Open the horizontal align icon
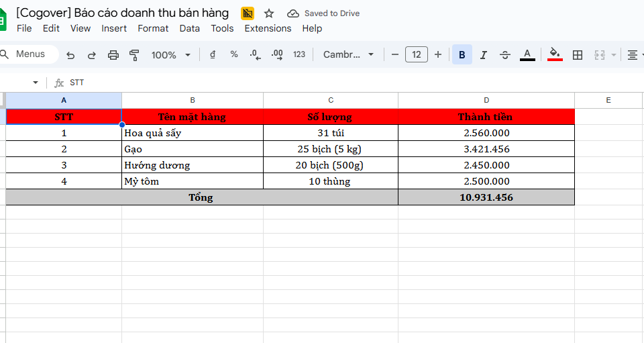The height and width of the screenshot is (343, 644). tap(633, 54)
